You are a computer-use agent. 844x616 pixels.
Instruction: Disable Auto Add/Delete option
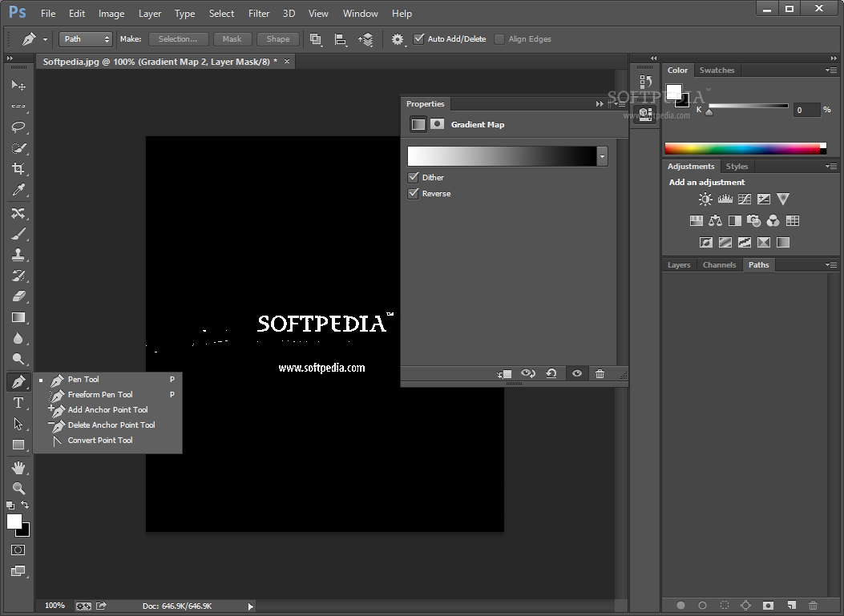418,38
